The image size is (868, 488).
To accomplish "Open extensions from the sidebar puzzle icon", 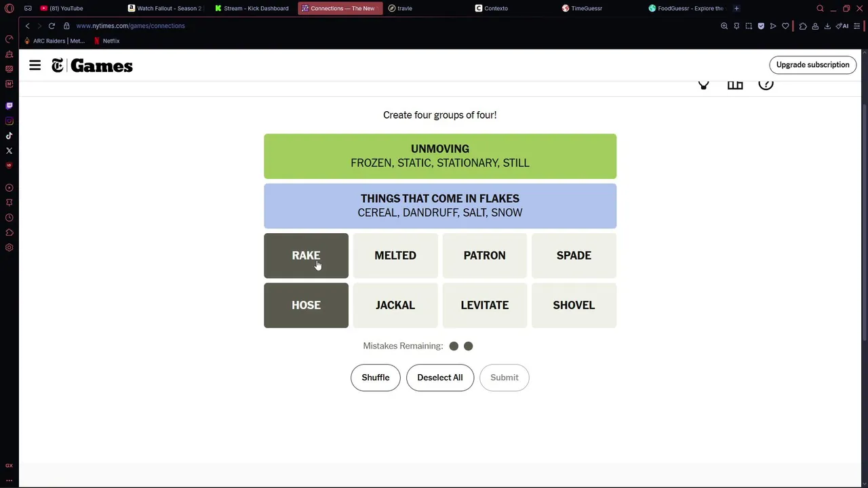I will 9,232.
